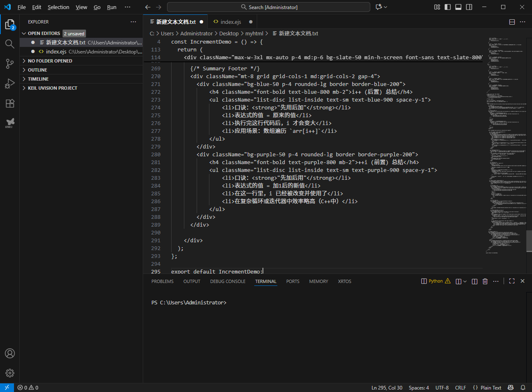Viewport: 532px width, 392px height.
Task: Open the launch profile dropdown arrow in terminal
Action: [x=465, y=282]
